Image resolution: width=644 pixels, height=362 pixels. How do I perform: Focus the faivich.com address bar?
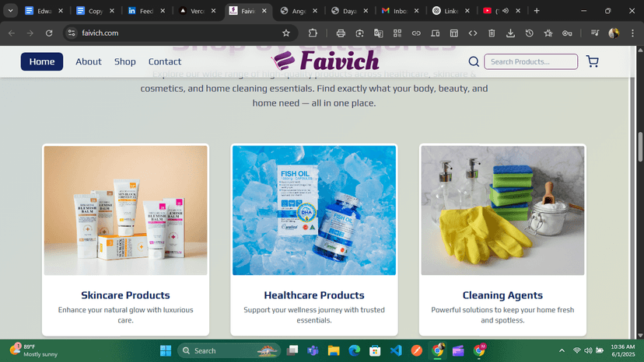pyautogui.click(x=180, y=33)
